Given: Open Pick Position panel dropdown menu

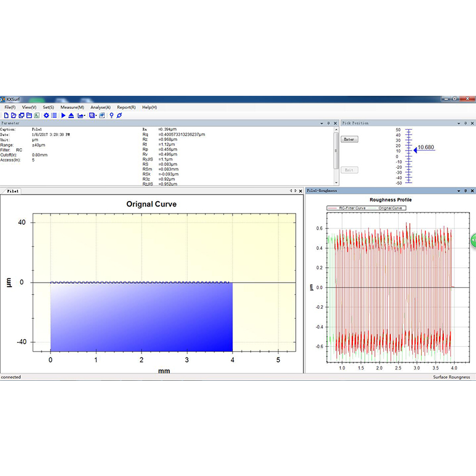Looking at the screenshot, I should click(x=458, y=123).
